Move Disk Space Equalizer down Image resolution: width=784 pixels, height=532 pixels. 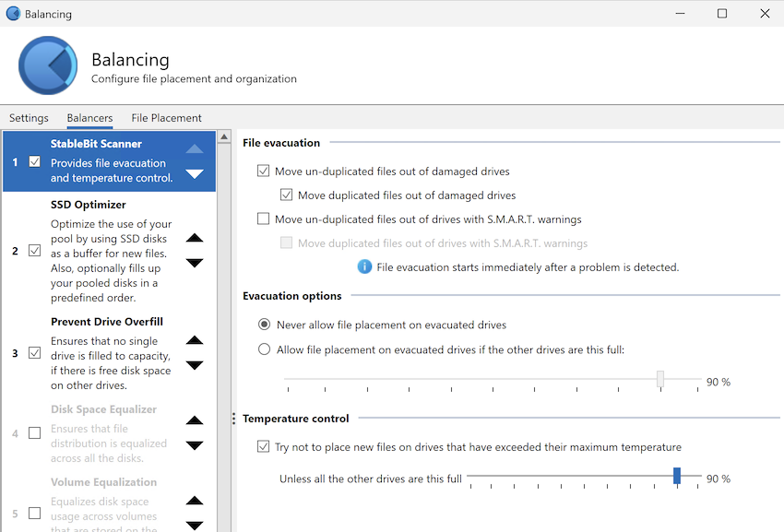[195, 445]
